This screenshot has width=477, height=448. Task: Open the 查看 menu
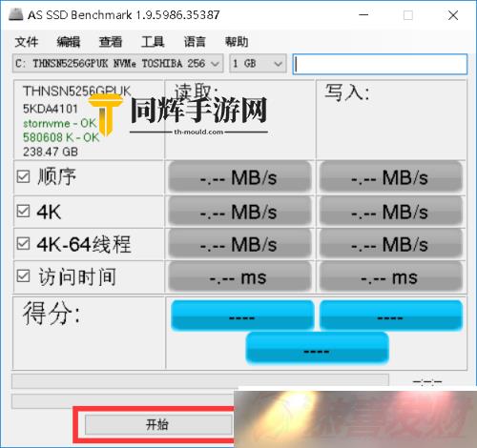pyautogui.click(x=111, y=42)
